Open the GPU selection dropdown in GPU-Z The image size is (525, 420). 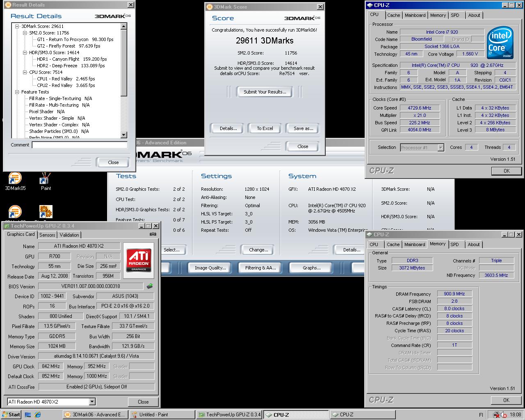point(92,402)
